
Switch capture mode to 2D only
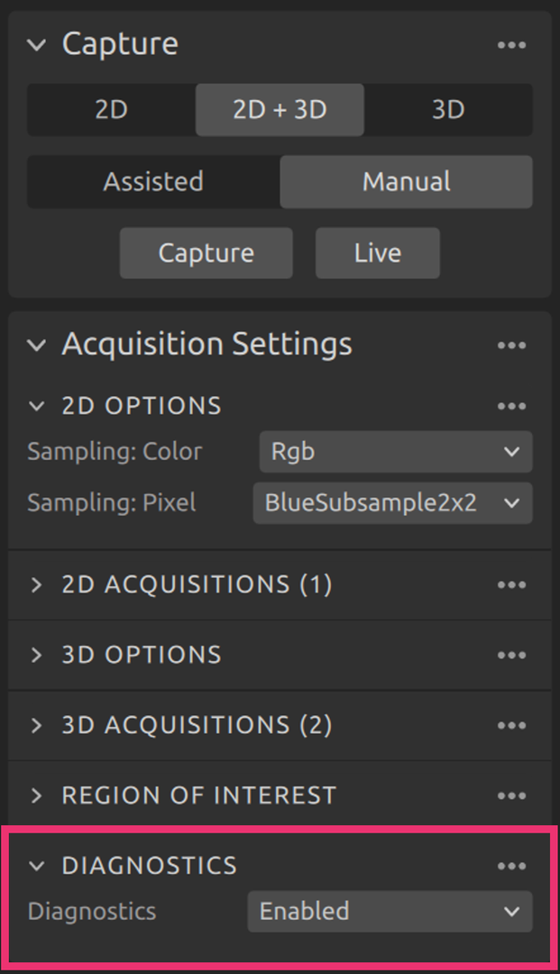[111, 110]
